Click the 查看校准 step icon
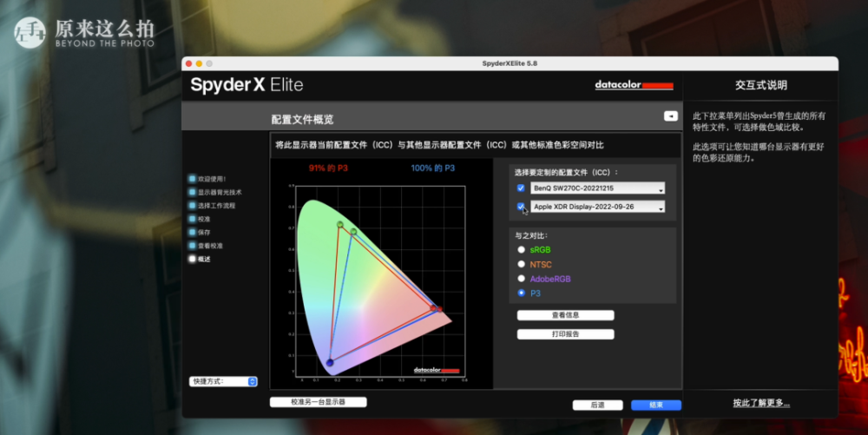This screenshot has height=435, width=868. (x=192, y=245)
